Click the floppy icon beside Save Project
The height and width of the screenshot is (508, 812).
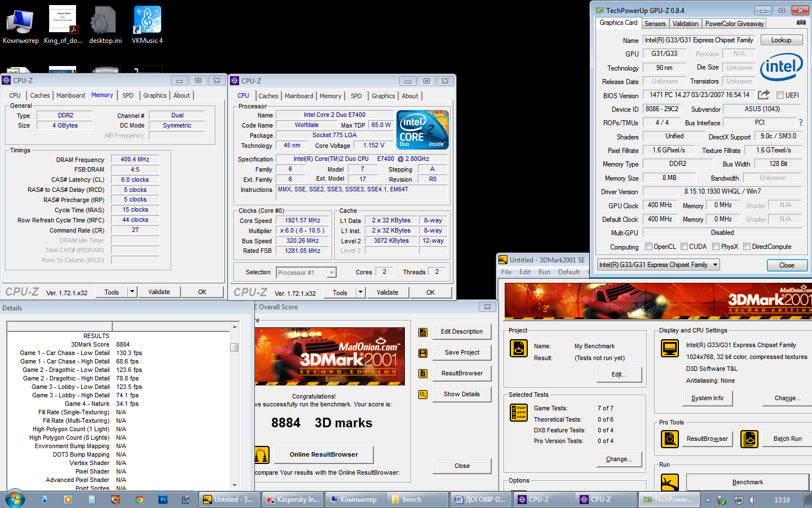(422, 353)
